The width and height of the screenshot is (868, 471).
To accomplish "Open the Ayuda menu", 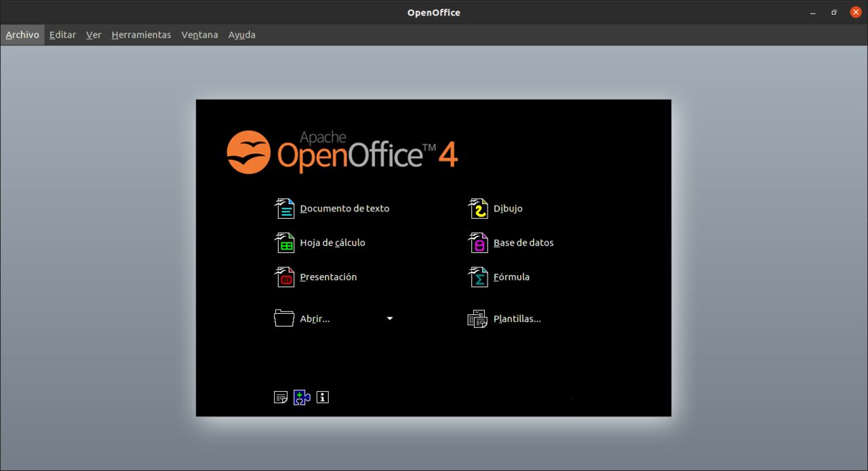I will pyautogui.click(x=242, y=35).
